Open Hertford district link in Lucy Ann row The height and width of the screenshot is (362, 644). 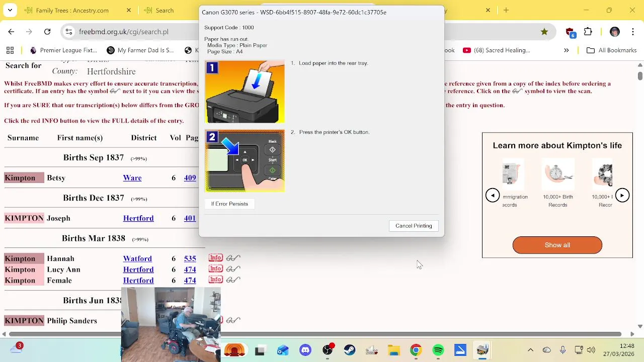(138, 269)
